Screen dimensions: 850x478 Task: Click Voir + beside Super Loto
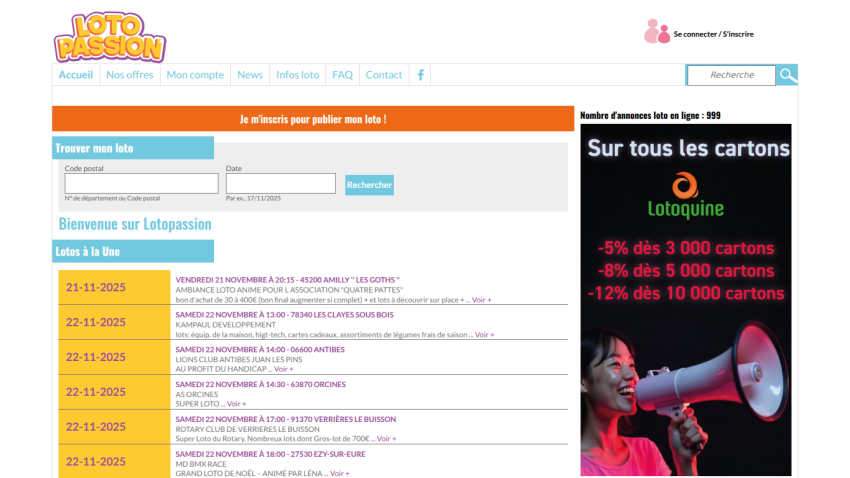pos(236,404)
